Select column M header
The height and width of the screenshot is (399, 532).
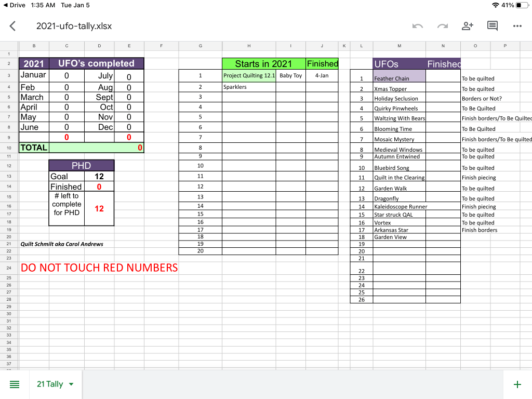point(399,46)
